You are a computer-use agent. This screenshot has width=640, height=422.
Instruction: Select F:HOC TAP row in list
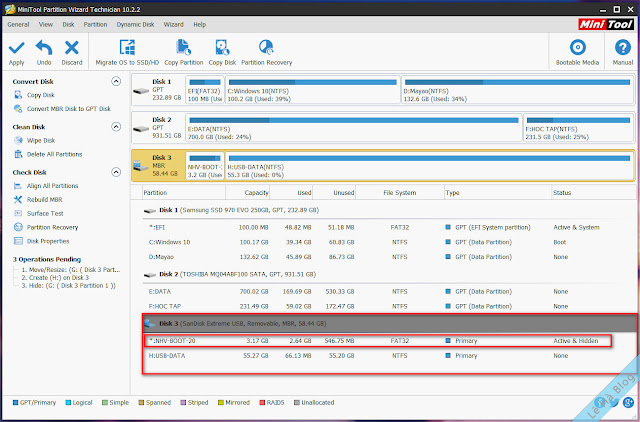tap(389, 306)
